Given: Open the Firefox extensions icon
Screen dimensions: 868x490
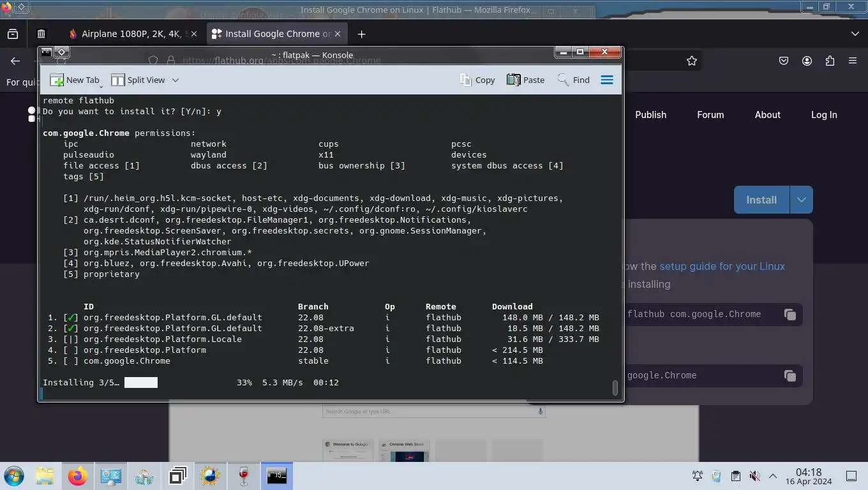Looking at the screenshot, I should coord(830,61).
